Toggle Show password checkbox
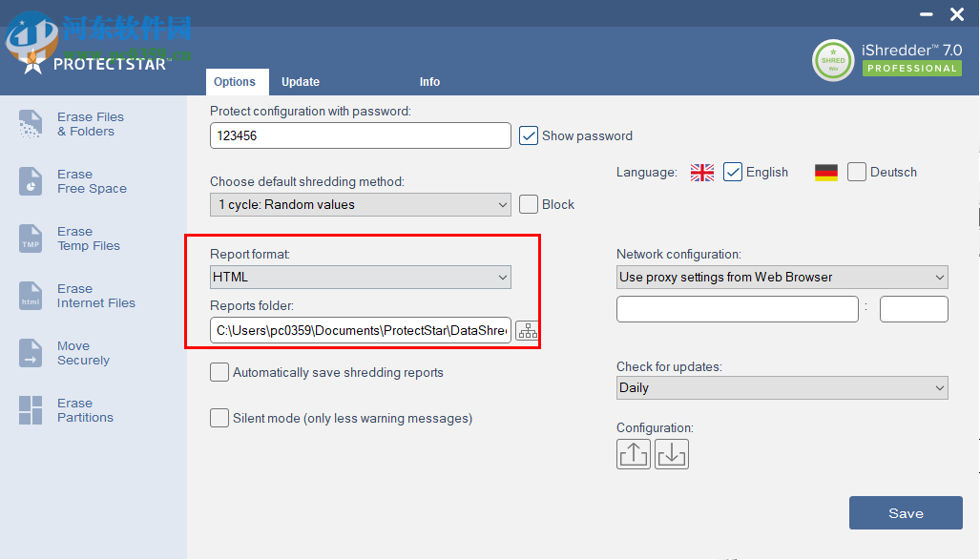 528,135
